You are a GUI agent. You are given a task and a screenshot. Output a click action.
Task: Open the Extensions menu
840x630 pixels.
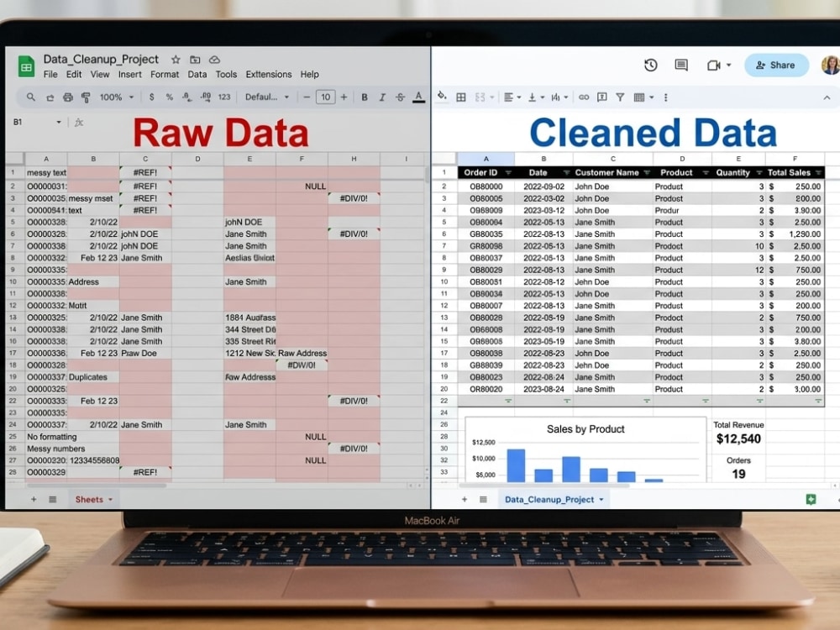[269, 75]
